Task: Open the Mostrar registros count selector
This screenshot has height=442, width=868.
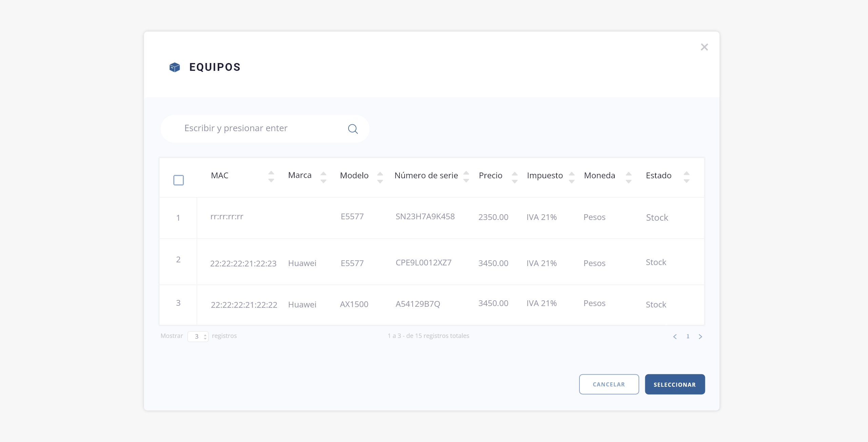Action: (198, 336)
